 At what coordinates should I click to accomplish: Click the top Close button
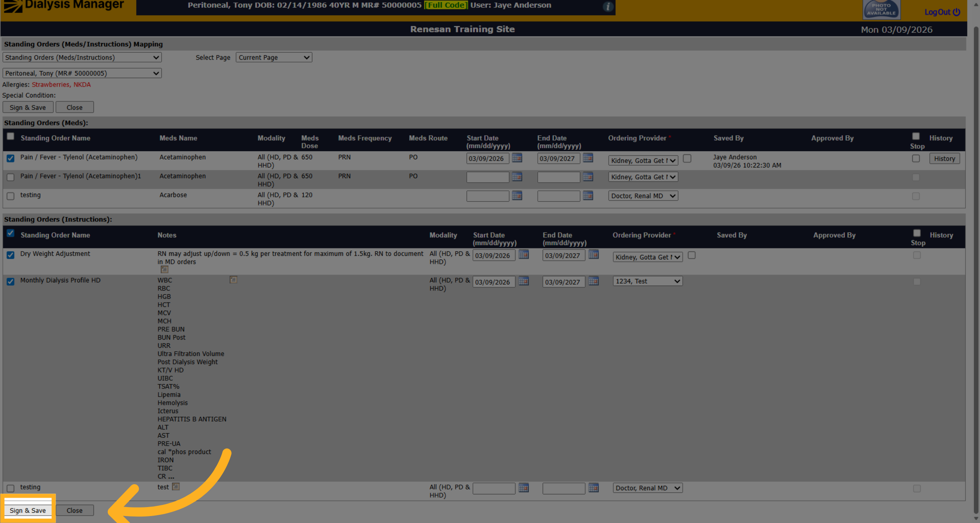pyautogui.click(x=75, y=107)
